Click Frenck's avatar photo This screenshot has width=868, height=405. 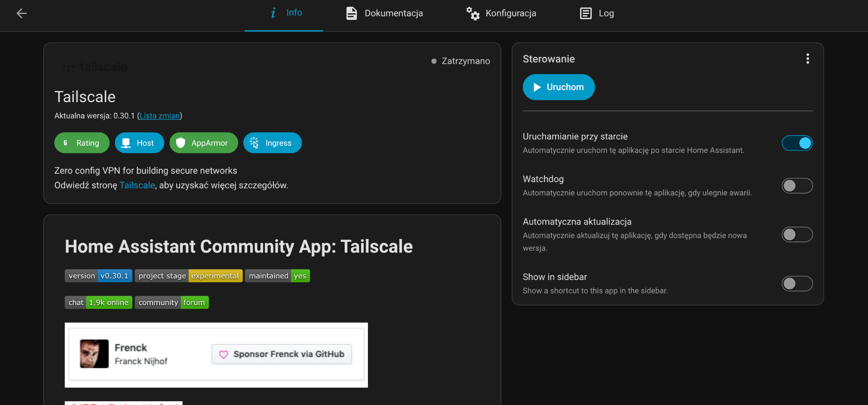94,354
